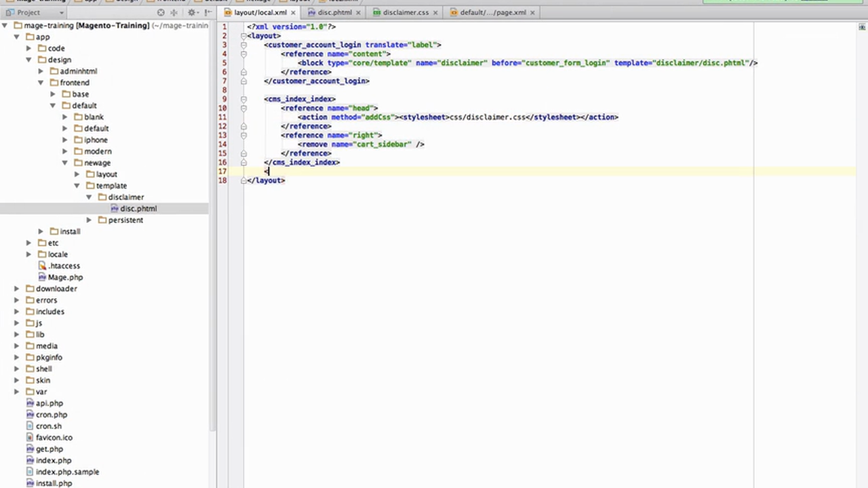Click the scroll-from-source icon in Project panel
868x488 pixels.
(x=174, y=12)
